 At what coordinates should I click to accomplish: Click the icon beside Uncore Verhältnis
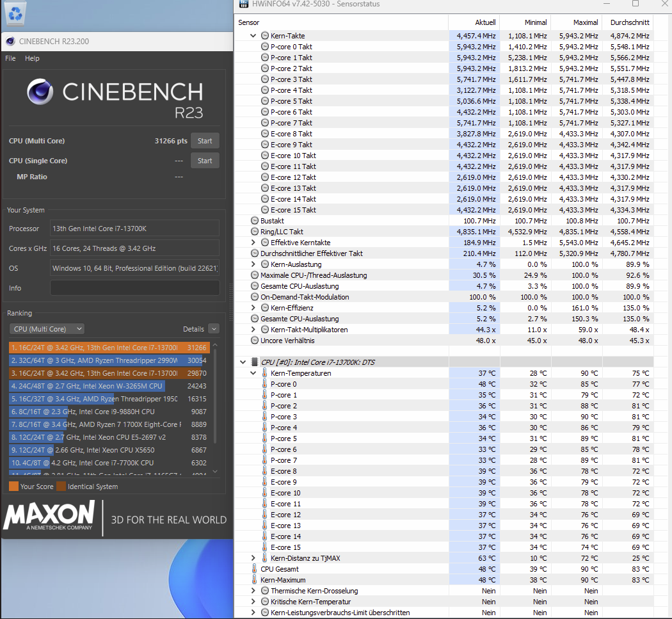(255, 341)
